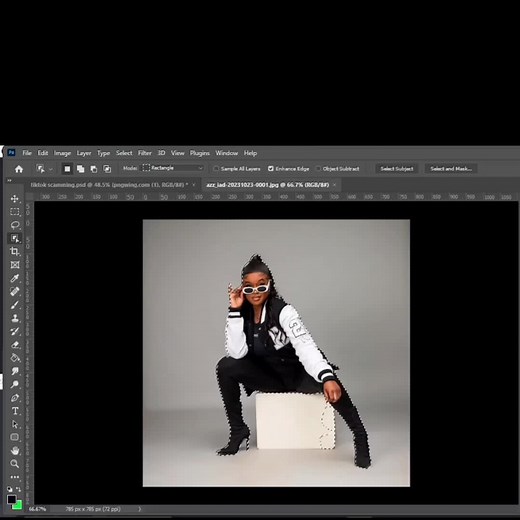Open the Plugins menu
The width and height of the screenshot is (520, 520).
coord(200,153)
